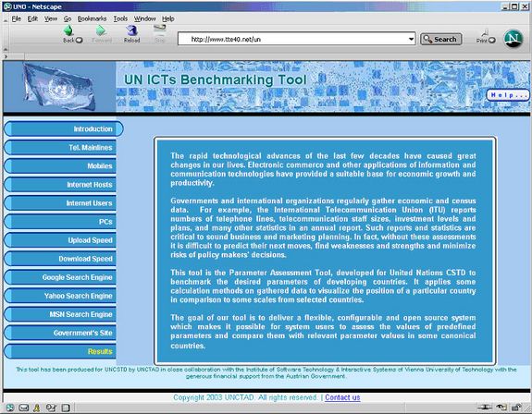Open the Back button history dropdown

(x=79, y=40)
